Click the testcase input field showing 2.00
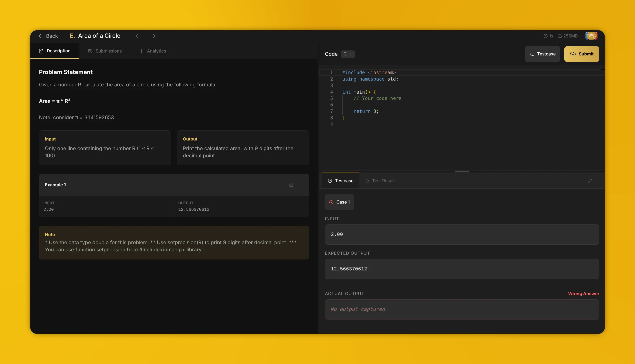The image size is (635, 364). click(x=462, y=235)
